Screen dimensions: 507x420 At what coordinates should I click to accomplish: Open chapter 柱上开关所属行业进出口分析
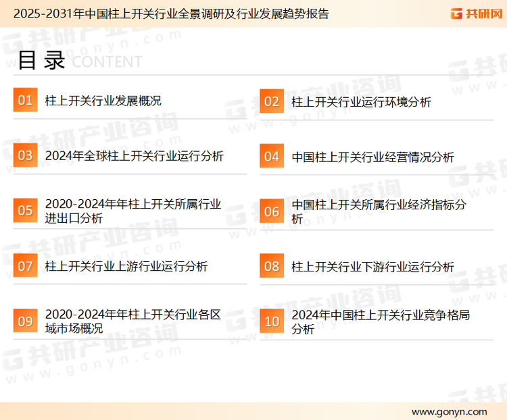click(133, 211)
